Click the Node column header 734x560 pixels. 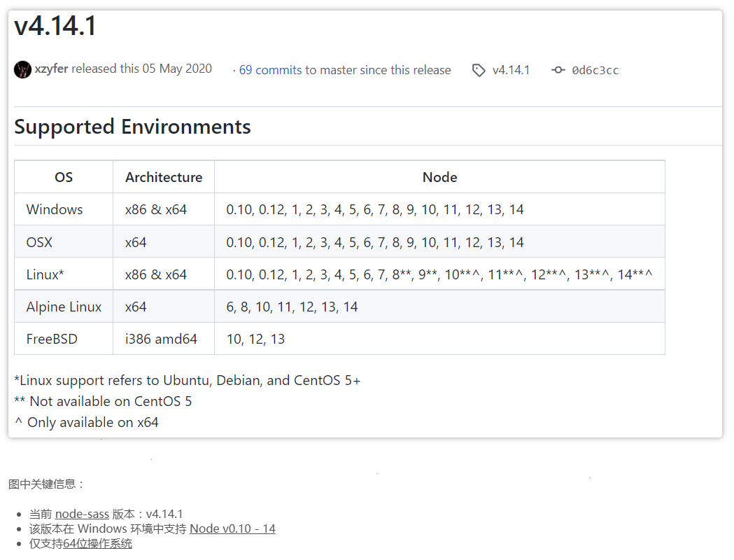coord(439,177)
